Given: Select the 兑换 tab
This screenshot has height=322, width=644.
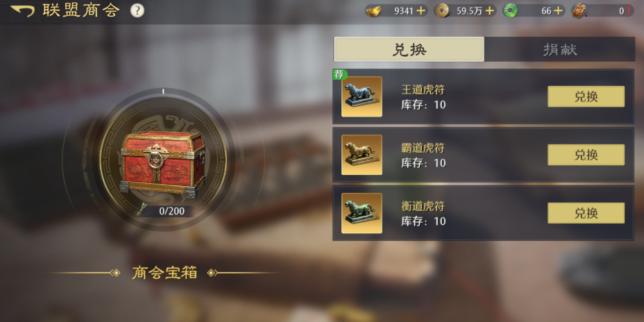Looking at the screenshot, I should tap(409, 49).
